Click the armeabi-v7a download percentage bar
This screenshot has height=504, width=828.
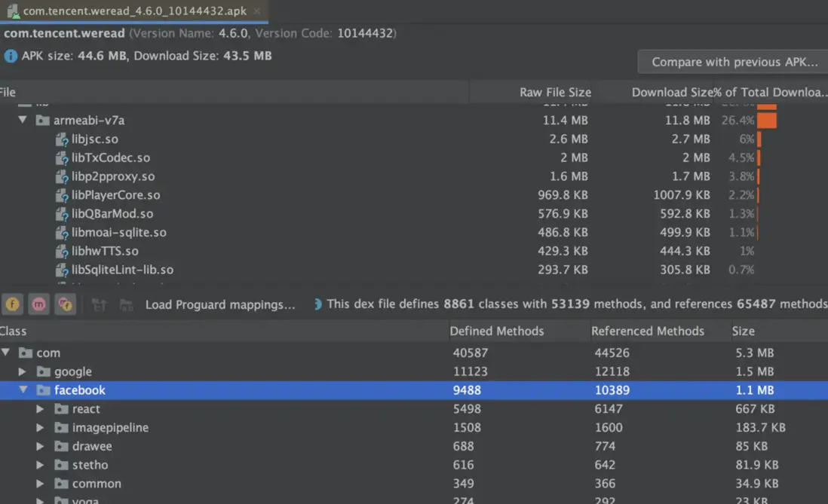point(767,121)
